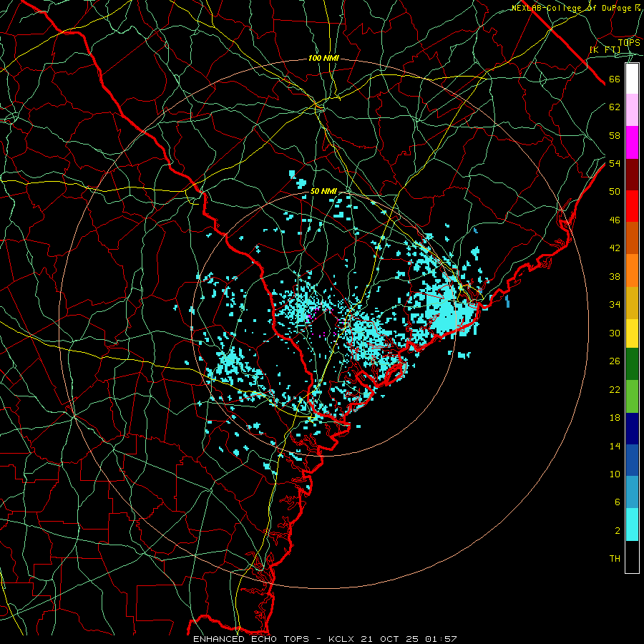Click the legend value '34'
644x644 pixels.
(615, 305)
